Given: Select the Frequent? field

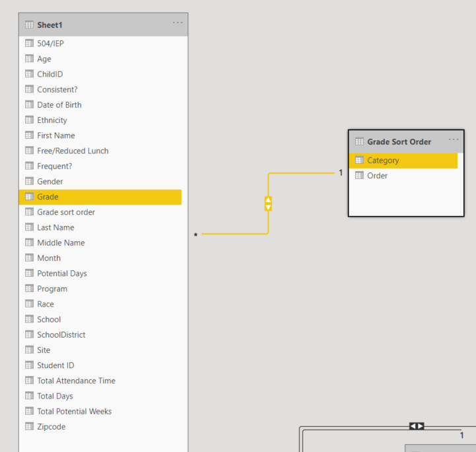Looking at the screenshot, I should point(100,166).
